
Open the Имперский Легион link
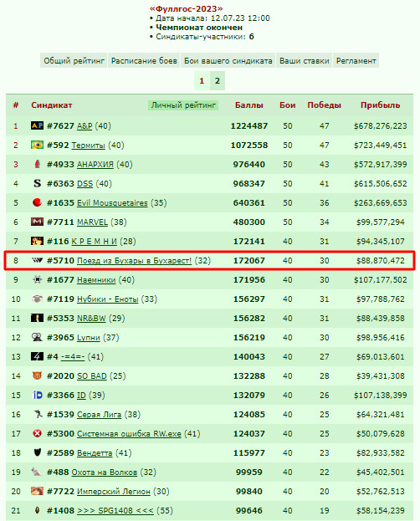coord(114,492)
